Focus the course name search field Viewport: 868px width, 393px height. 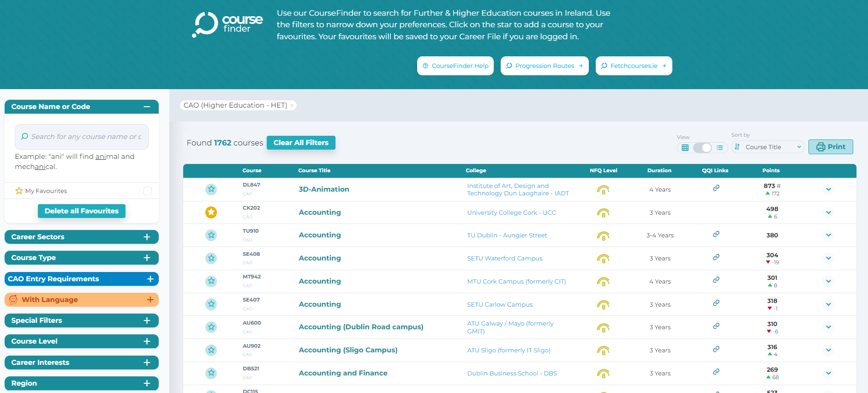(x=82, y=137)
